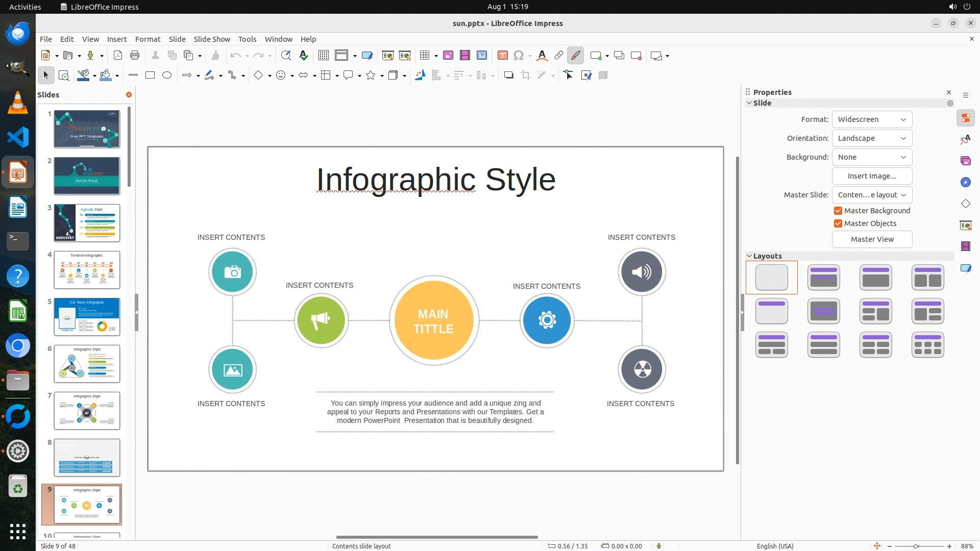Image resolution: width=980 pixels, height=551 pixels.
Task: Open the Orientation dropdown showing Landscape
Action: coord(872,138)
